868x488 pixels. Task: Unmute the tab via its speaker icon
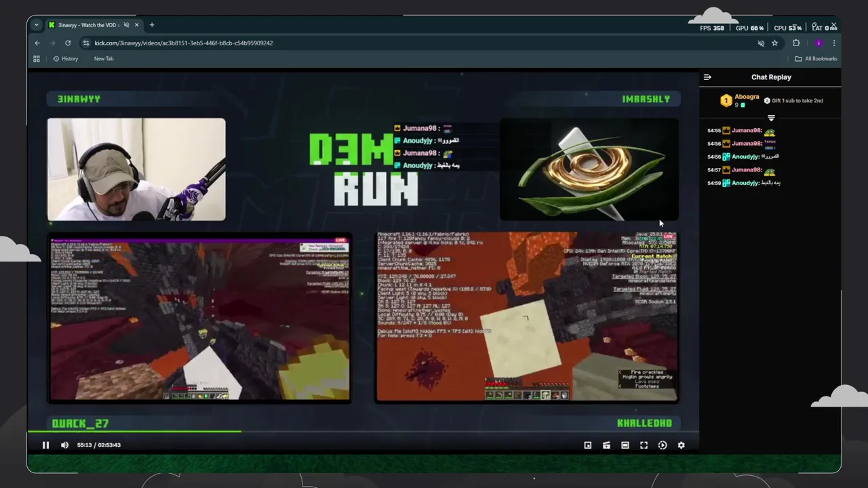point(126,25)
